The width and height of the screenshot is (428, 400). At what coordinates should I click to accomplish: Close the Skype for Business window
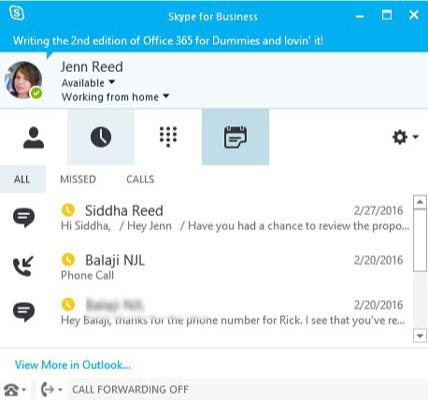(x=414, y=15)
